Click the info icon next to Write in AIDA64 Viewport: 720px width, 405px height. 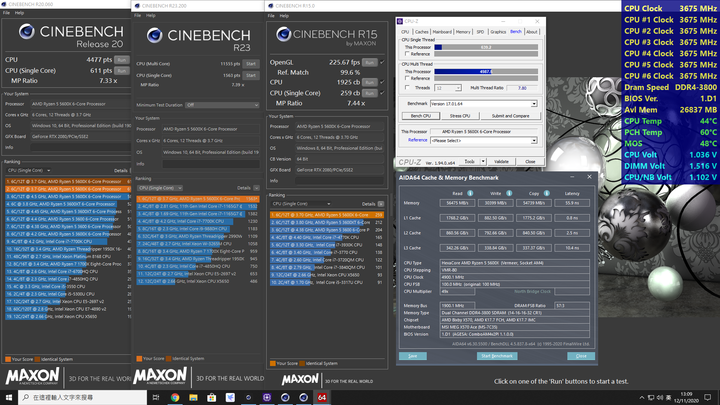(509, 193)
